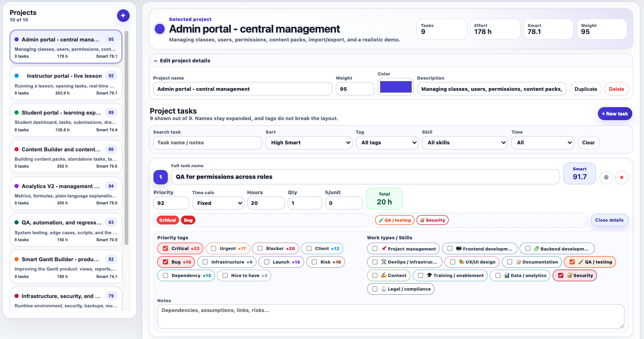This screenshot has width=644, height=339.
Task: Open Analytics V2 project card
Action: coord(66,193)
